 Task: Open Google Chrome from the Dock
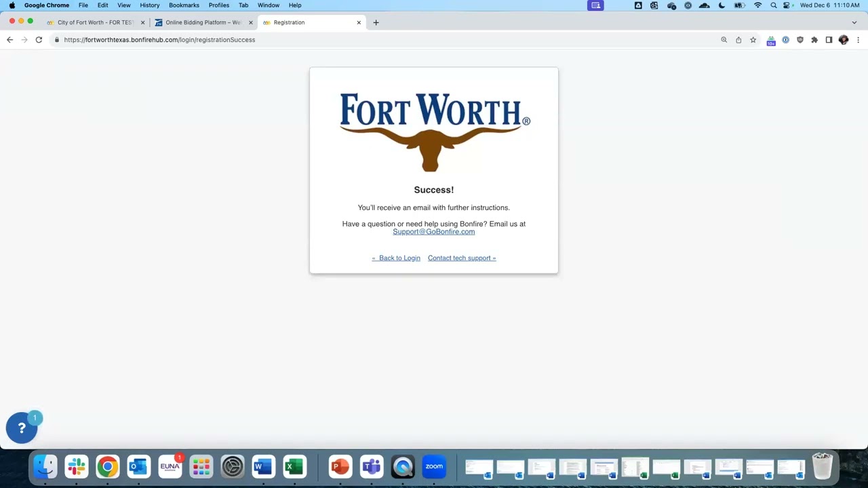(108, 466)
